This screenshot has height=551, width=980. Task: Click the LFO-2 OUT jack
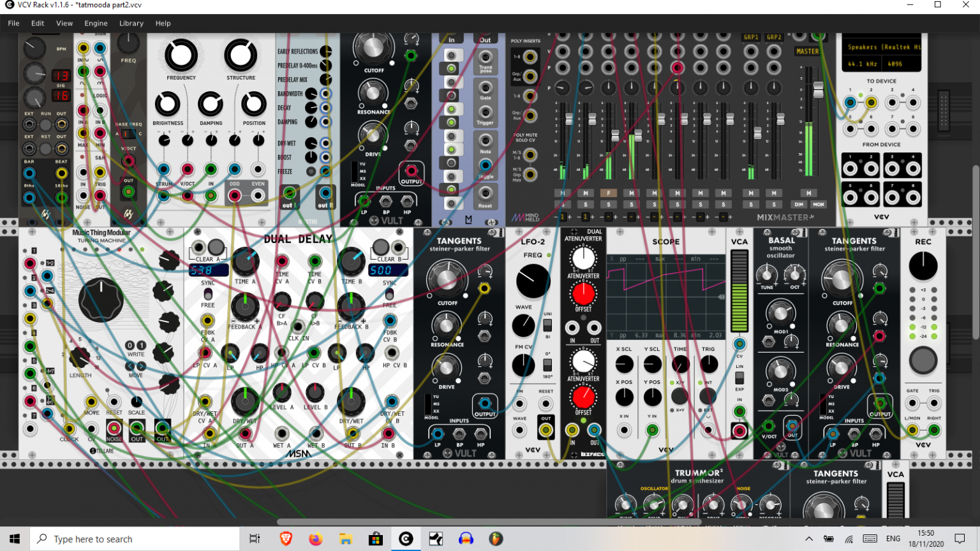point(546,430)
